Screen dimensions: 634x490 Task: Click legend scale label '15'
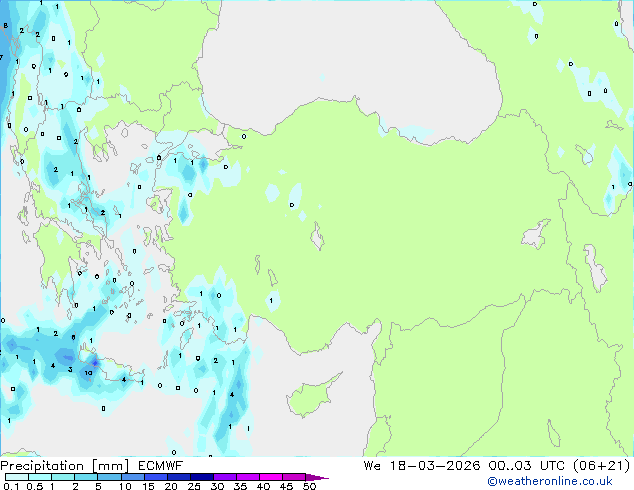coord(148,486)
